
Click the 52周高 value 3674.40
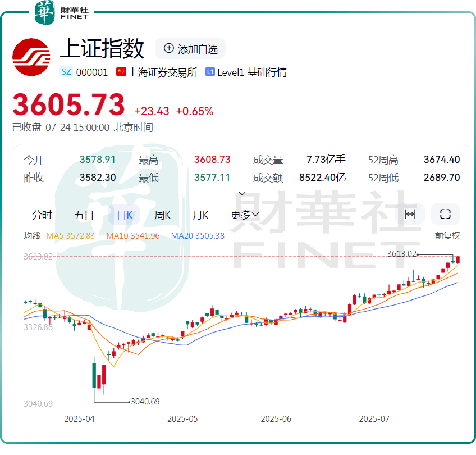[x=442, y=160]
